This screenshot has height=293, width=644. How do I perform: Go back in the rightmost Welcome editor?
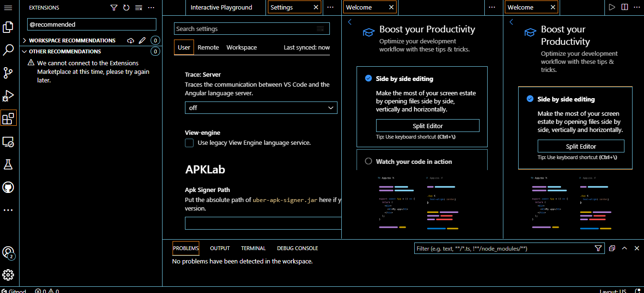511,22
